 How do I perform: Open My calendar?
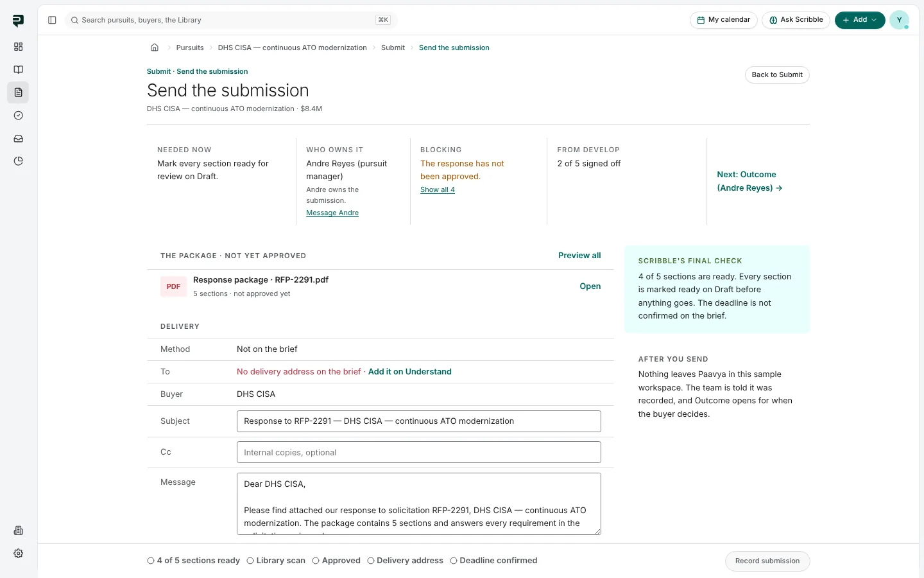click(724, 20)
